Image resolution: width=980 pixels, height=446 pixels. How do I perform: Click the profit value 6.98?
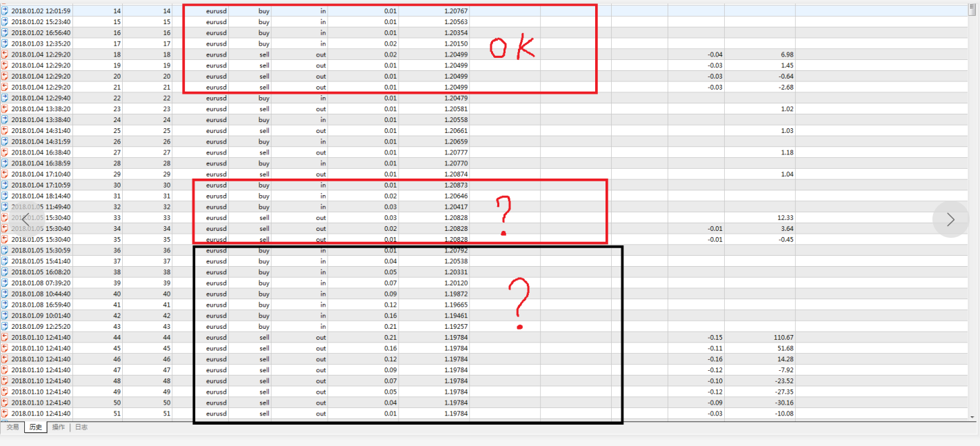coord(787,54)
